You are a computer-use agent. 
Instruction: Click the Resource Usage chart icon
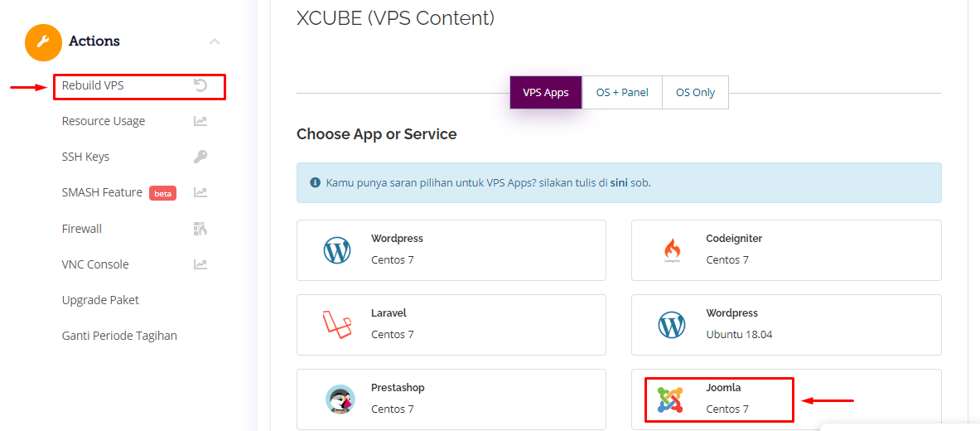(x=200, y=121)
